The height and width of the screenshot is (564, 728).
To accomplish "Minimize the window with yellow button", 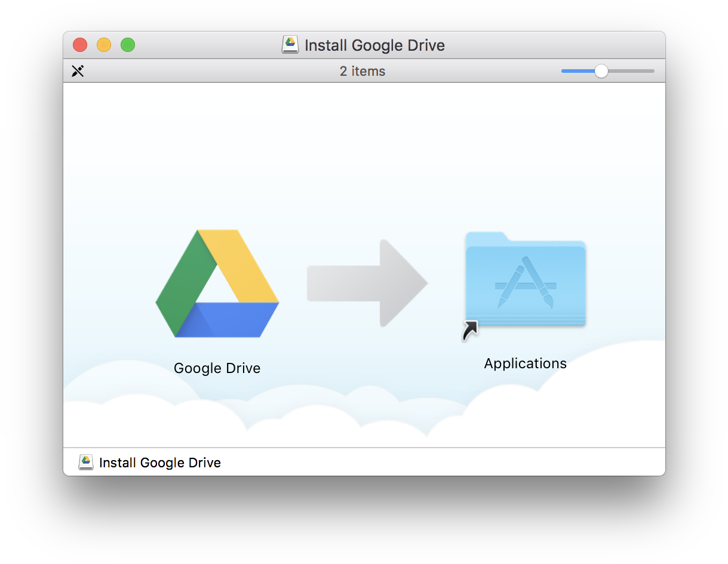I will click(x=104, y=45).
